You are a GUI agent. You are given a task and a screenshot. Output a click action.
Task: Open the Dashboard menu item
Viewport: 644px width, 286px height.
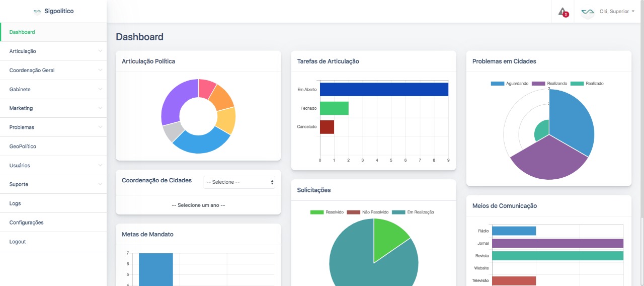pyautogui.click(x=22, y=32)
